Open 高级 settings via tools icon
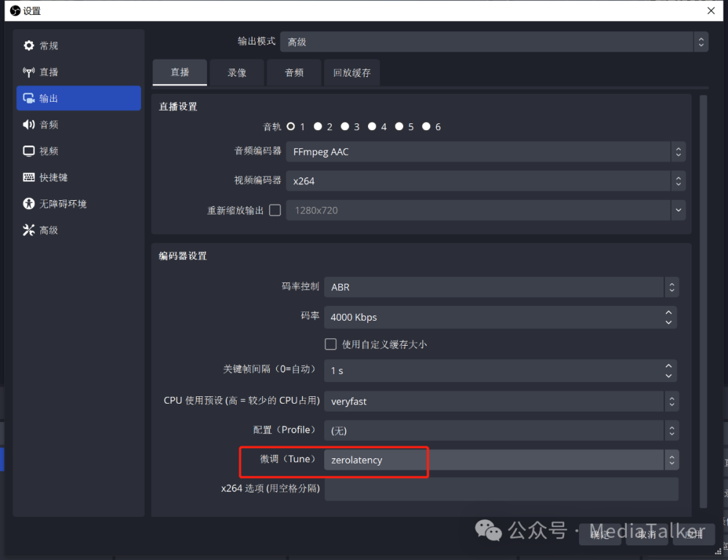The width and height of the screenshot is (728, 560). point(29,230)
